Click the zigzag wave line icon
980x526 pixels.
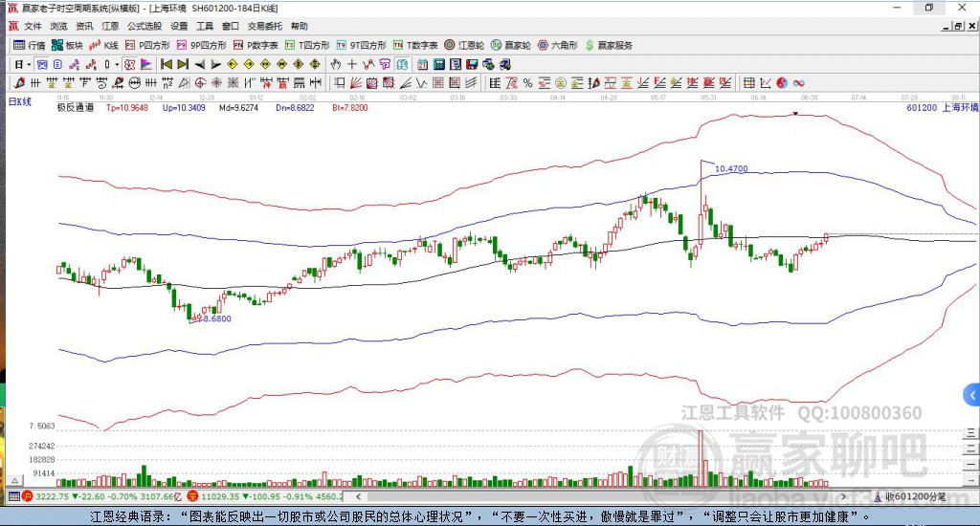pyautogui.click(x=421, y=83)
